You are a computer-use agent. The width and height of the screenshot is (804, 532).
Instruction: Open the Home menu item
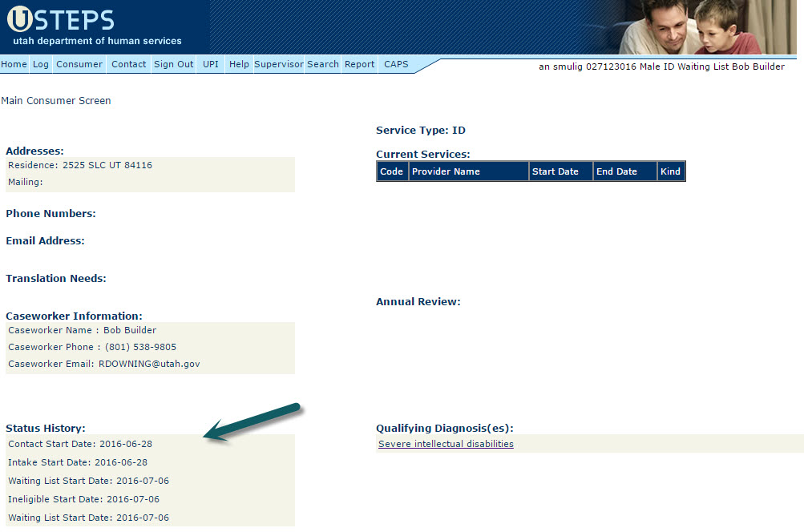click(14, 64)
